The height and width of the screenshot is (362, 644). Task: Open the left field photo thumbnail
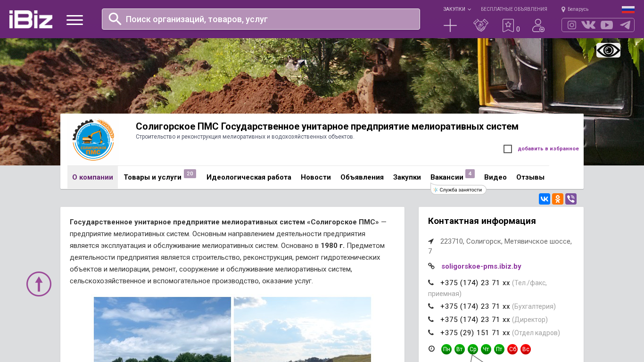pyautogui.click(x=162, y=329)
